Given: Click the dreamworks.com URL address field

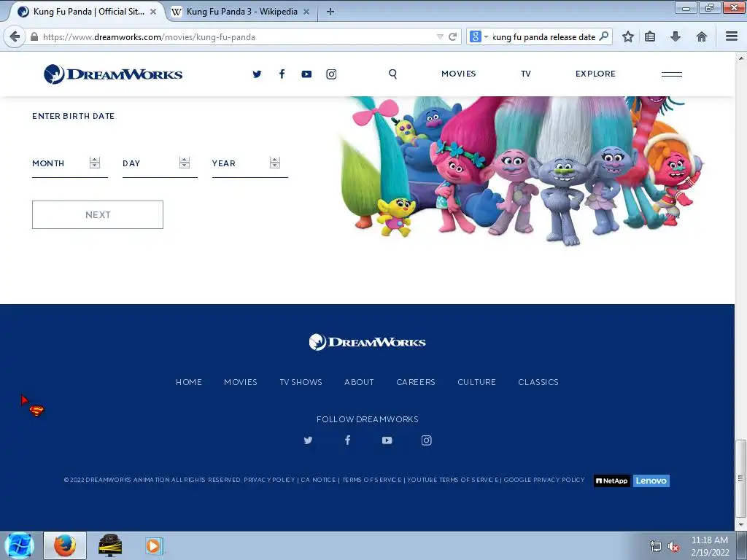Looking at the screenshot, I should (x=239, y=36).
